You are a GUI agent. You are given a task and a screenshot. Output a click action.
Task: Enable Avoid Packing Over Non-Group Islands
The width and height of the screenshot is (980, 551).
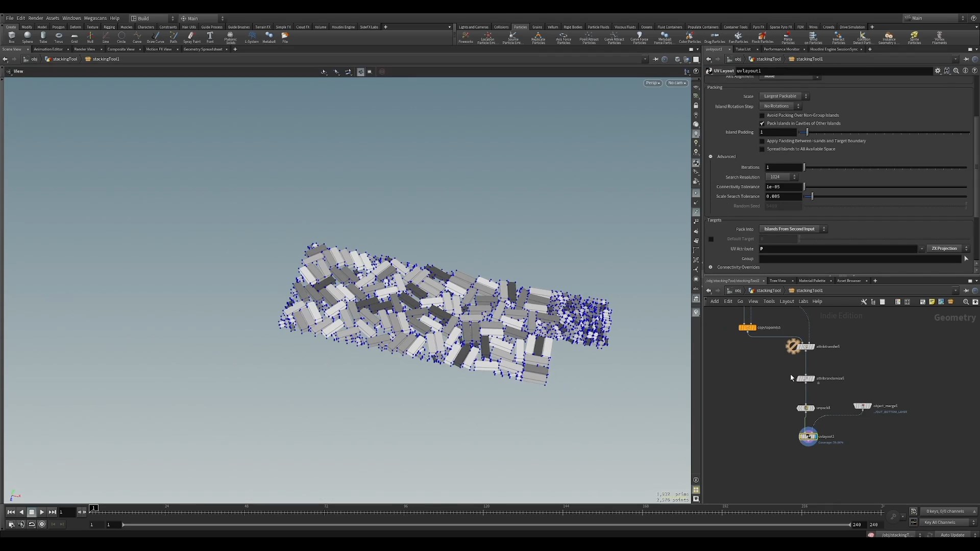(762, 115)
